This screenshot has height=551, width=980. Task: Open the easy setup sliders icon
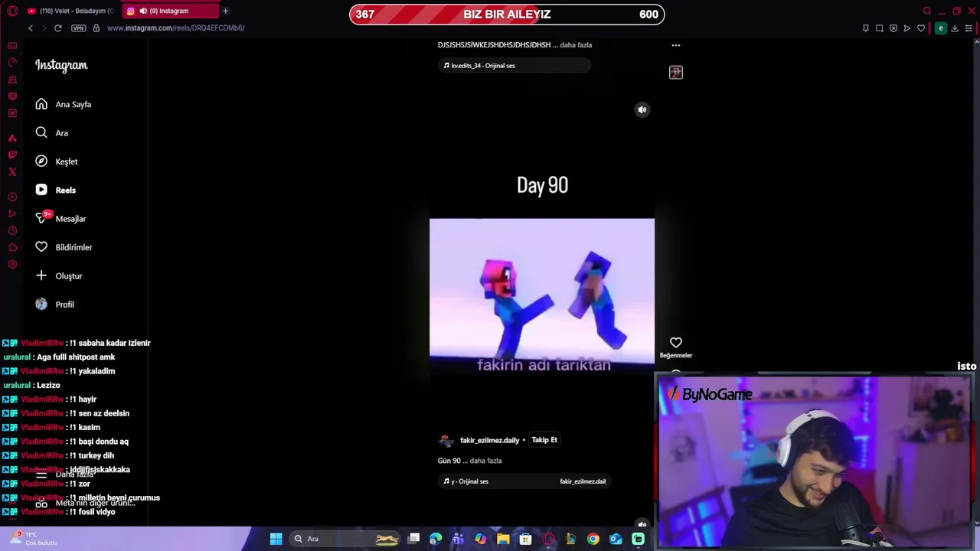(969, 28)
